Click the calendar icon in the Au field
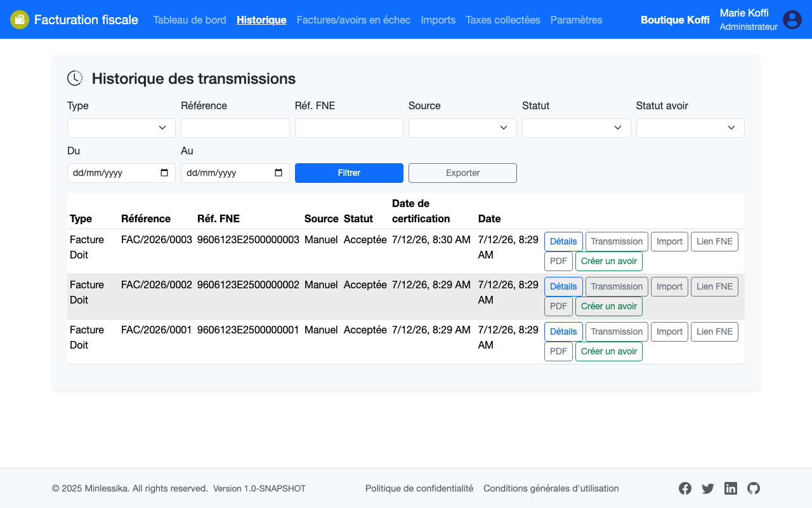 [x=278, y=173]
